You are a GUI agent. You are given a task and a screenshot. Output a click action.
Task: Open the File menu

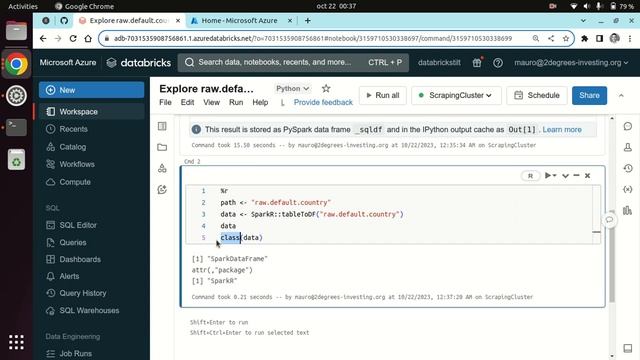point(165,102)
